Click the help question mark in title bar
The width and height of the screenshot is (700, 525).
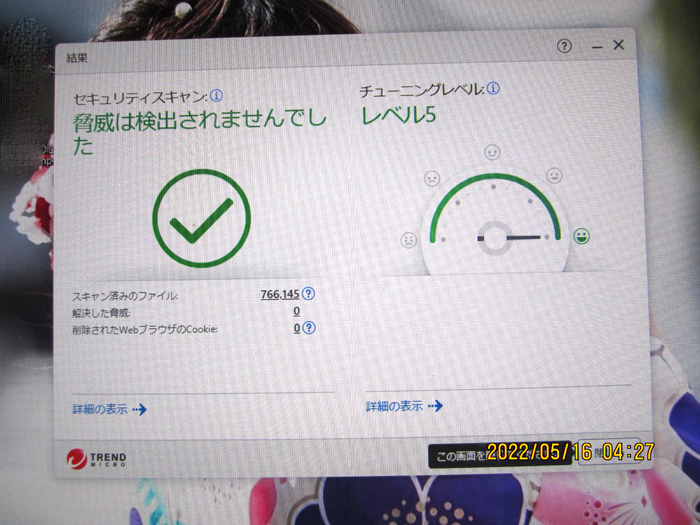(x=565, y=47)
